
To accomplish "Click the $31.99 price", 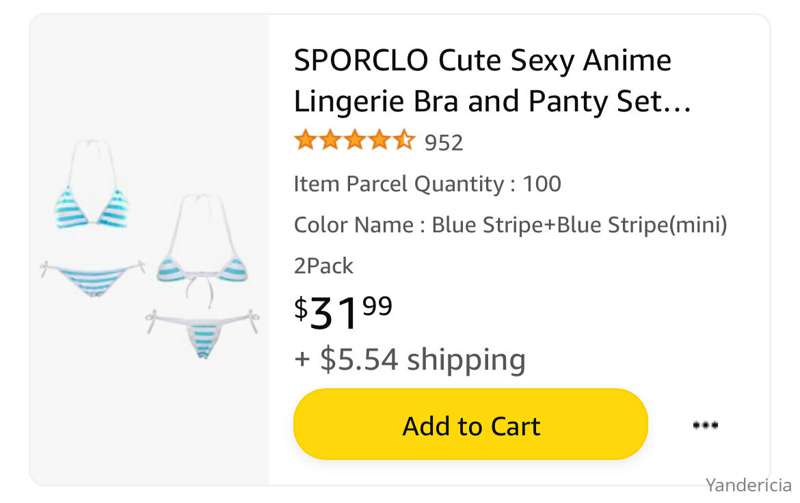I will (x=343, y=312).
